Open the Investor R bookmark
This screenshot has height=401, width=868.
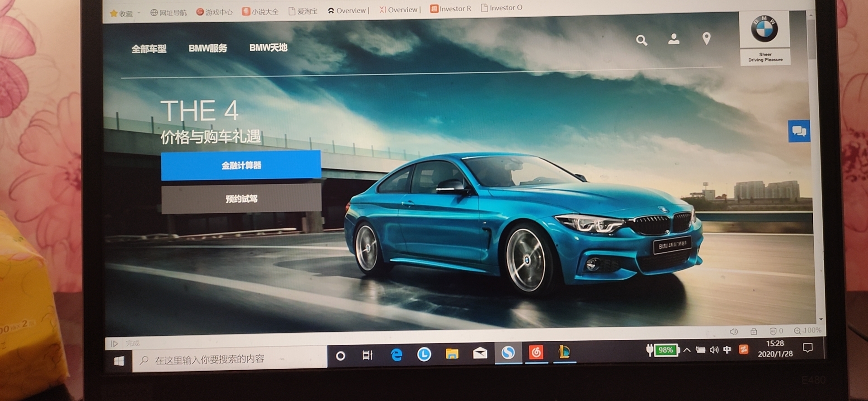[450, 9]
